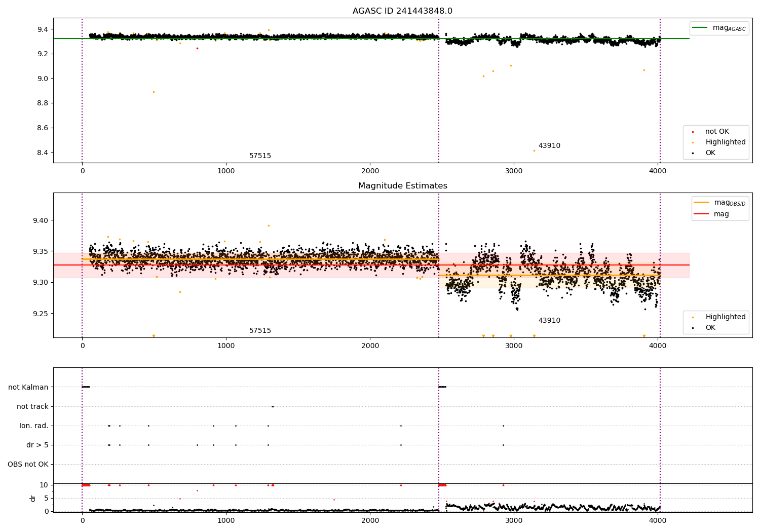Click the 'Ion. rad.' axis label
The height and width of the screenshot is (532, 760).
point(34,426)
